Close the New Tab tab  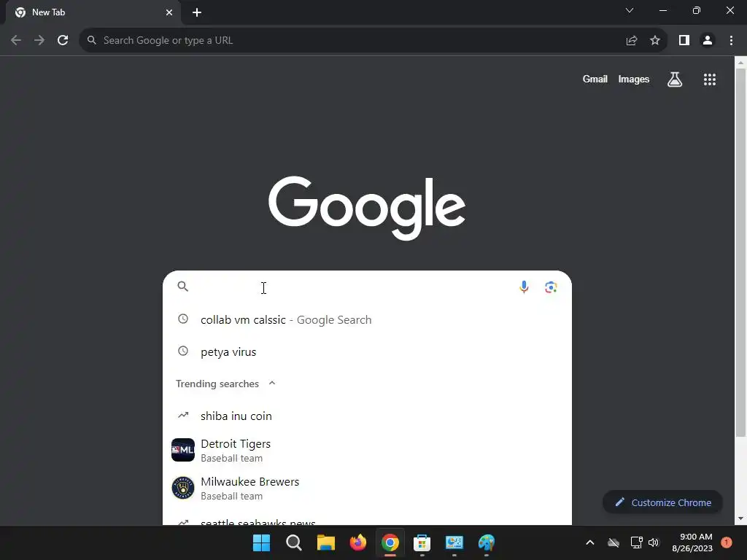[169, 12]
